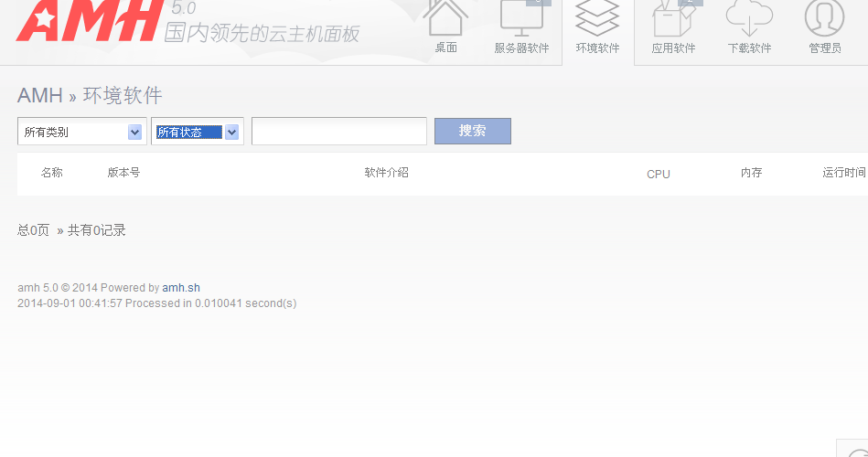Click AMH in the breadcrumb
This screenshot has height=457, width=868.
pos(40,96)
